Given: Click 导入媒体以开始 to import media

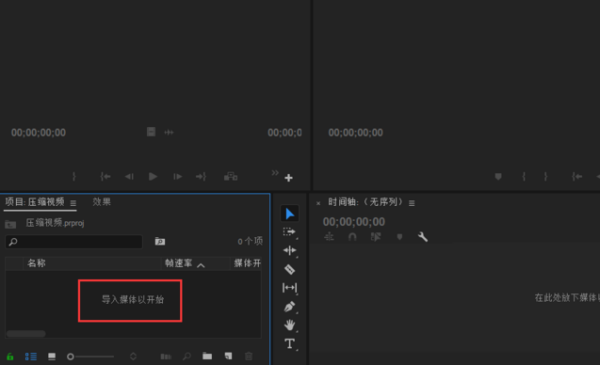Looking at the screenshot, I should tap(132, 299).
